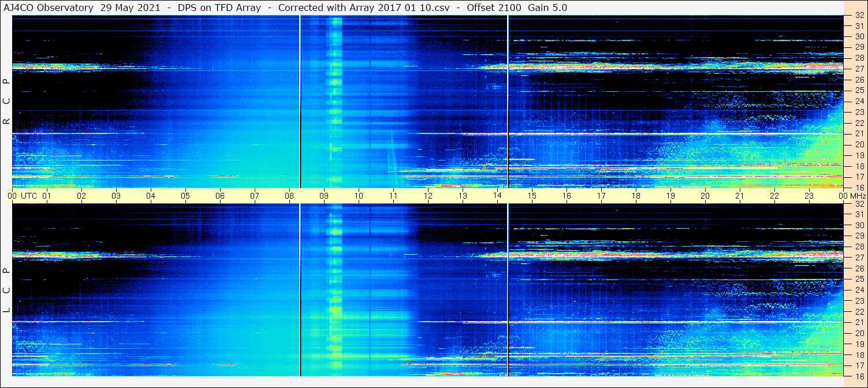
Task: Select the 18 hour mark on axis
Action: pos(636,196)
